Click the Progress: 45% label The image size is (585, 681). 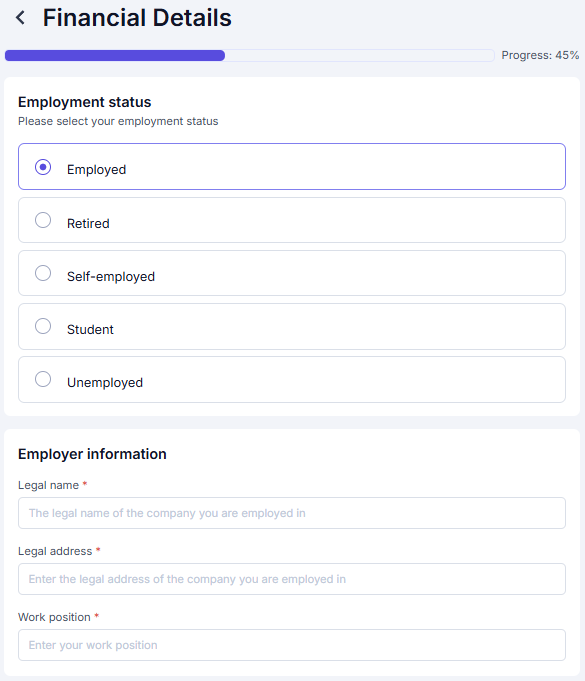click(x=540, y=55)
